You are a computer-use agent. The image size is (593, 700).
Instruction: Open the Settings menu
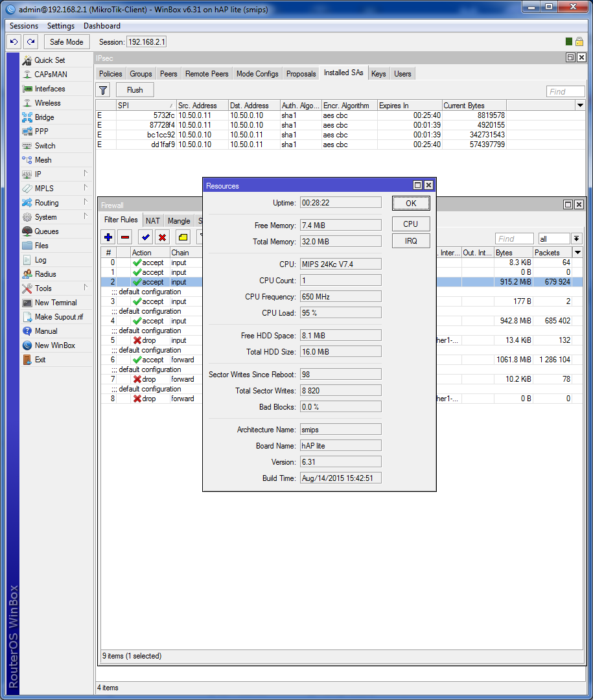(61, 26)
